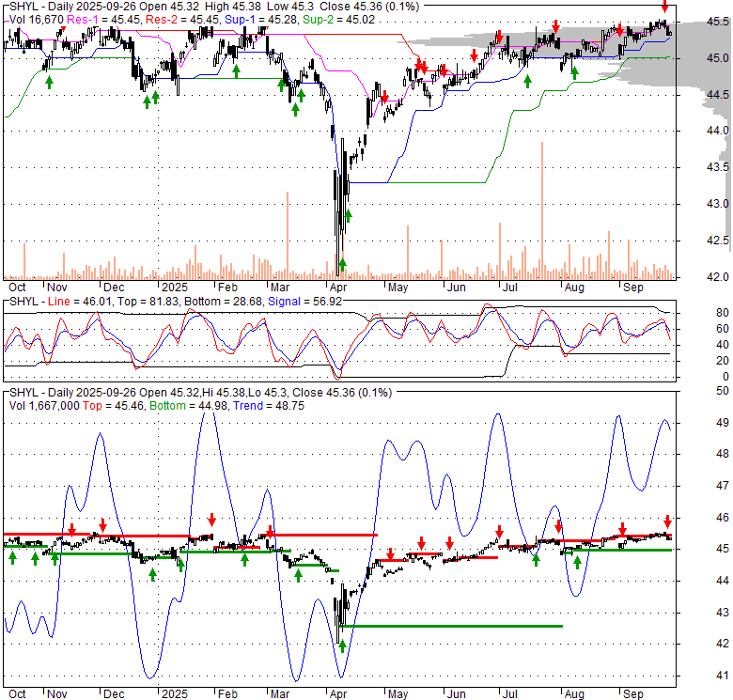Click the 43.5 price axis label on top chart
This screenshot has width=733, height=700.
[x=718, y=167]
